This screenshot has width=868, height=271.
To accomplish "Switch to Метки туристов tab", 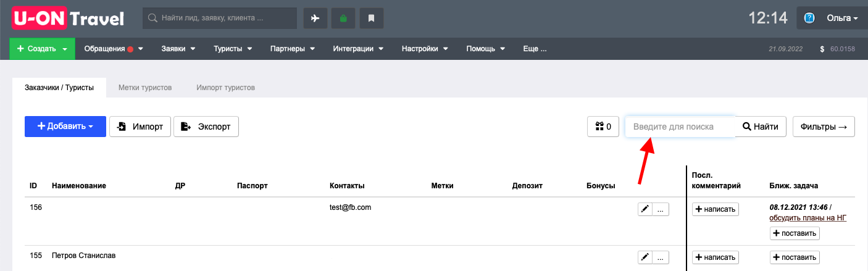I will click(x=145, y=88).
